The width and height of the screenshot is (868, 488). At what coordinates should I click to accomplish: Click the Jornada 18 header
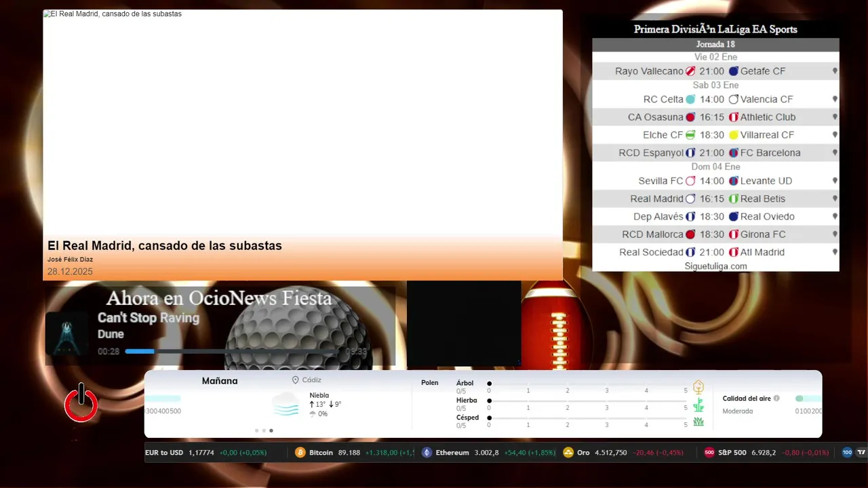pos(715,45)
